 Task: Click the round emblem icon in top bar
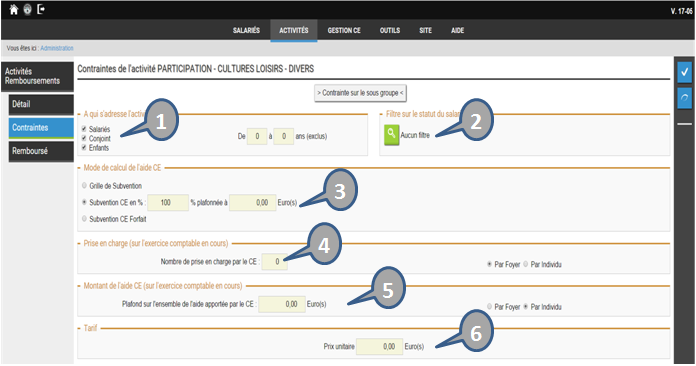coord(28,9)
